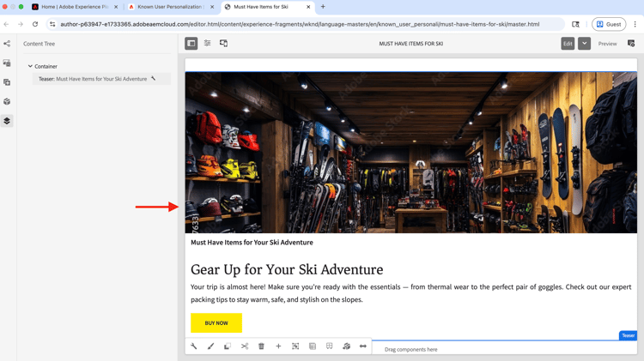The width and height of the screenshot is (644, 361).
Task: Cut the component with scissors icon
Action: pyautogui.click(x=245, y=346)
